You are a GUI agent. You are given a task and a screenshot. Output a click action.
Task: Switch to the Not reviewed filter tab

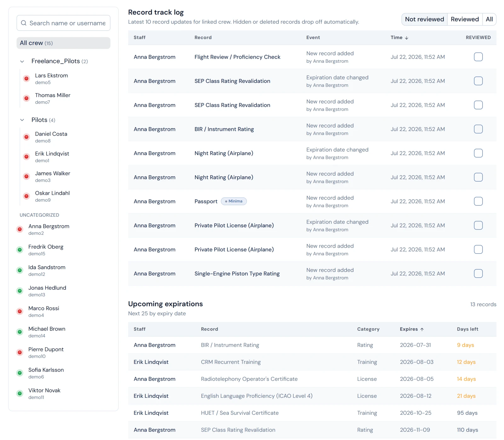(x=424, y=19)
